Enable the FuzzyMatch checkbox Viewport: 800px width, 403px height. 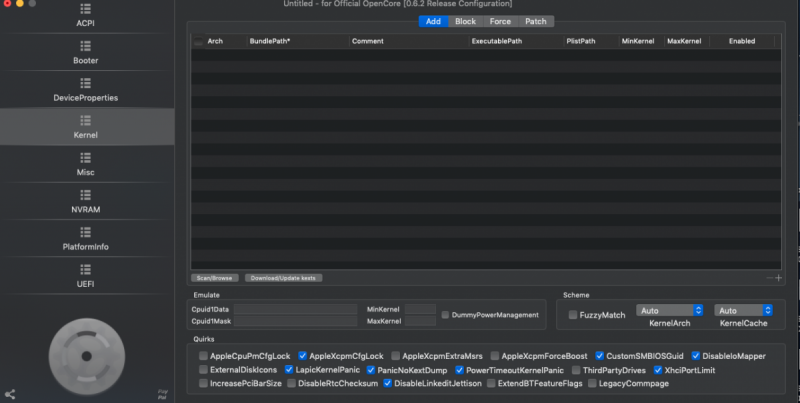point(573,315)
